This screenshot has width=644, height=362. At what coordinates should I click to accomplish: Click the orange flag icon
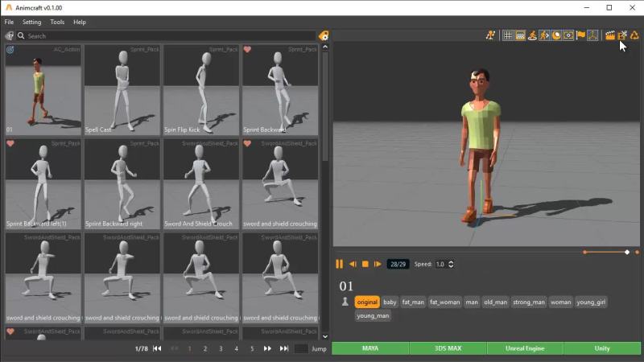pos(580,35)
